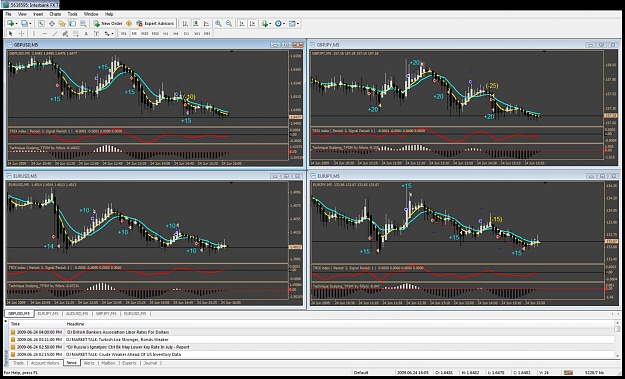
Task: Open the View menu
Action: coord(22,14)
